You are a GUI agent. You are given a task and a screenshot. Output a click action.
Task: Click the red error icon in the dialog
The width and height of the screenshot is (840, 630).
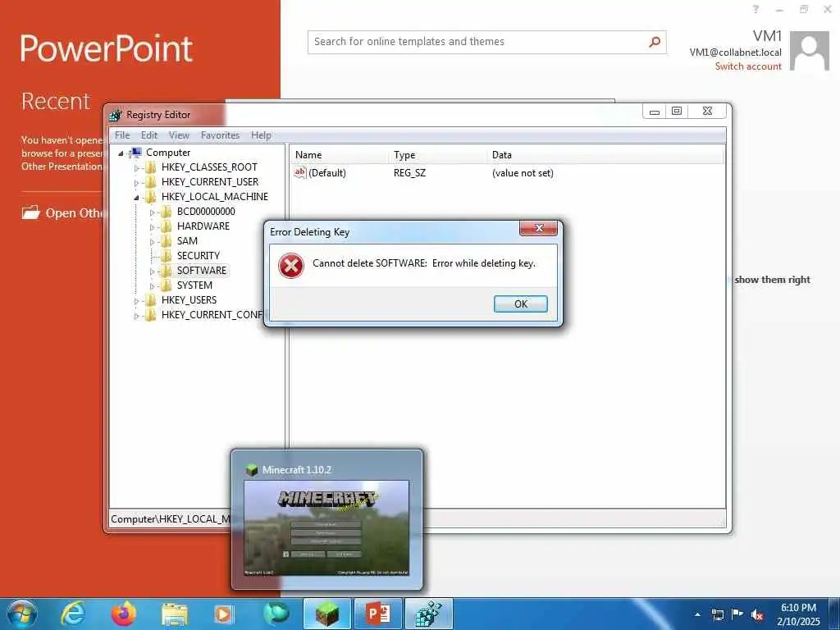(291, 267)
